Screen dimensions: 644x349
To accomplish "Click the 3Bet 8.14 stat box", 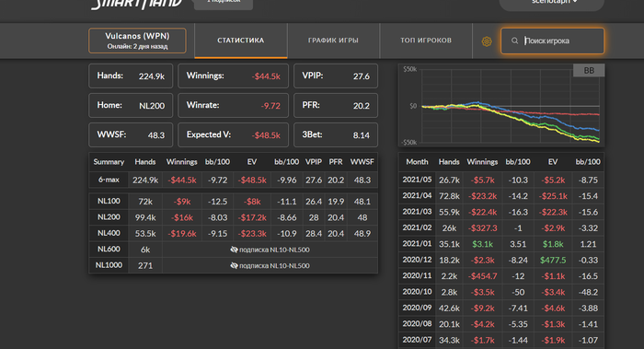I will [336, 134].
